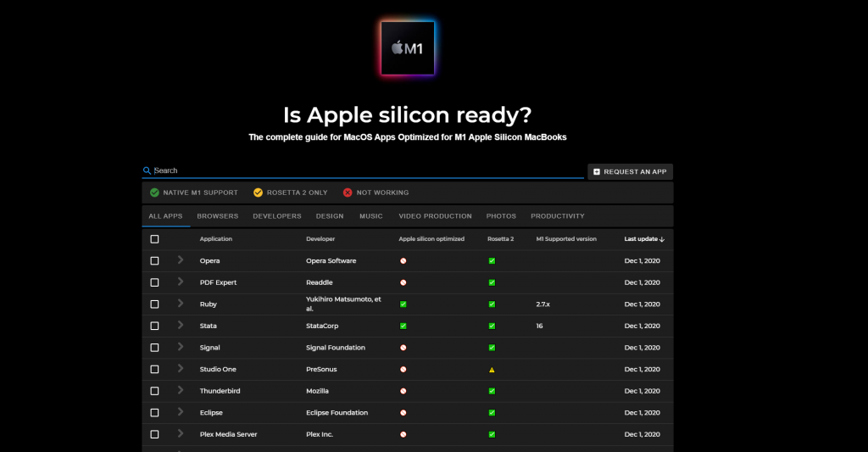The width and height of the screenshot is (868, 452).
Task: Expand the Eclipse row details
Action: 181,411
